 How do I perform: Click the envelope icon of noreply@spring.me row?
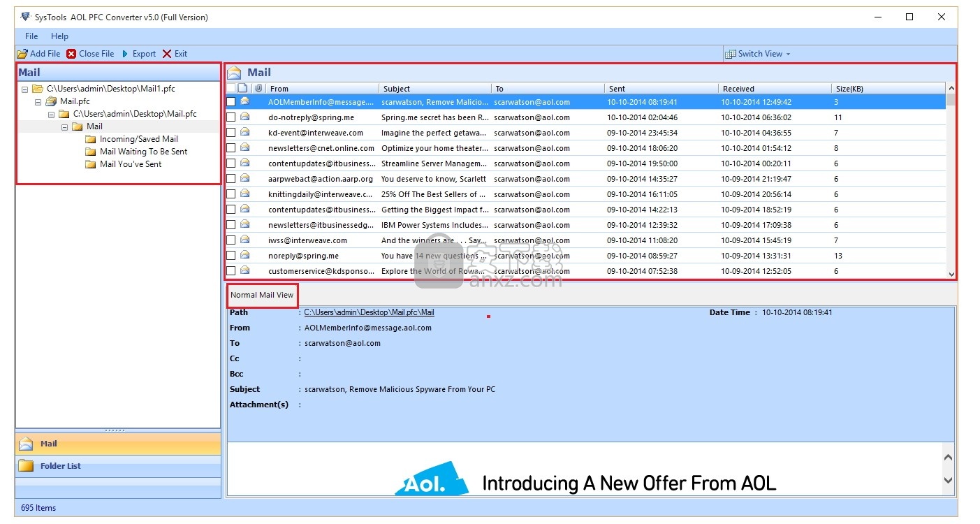244,255
